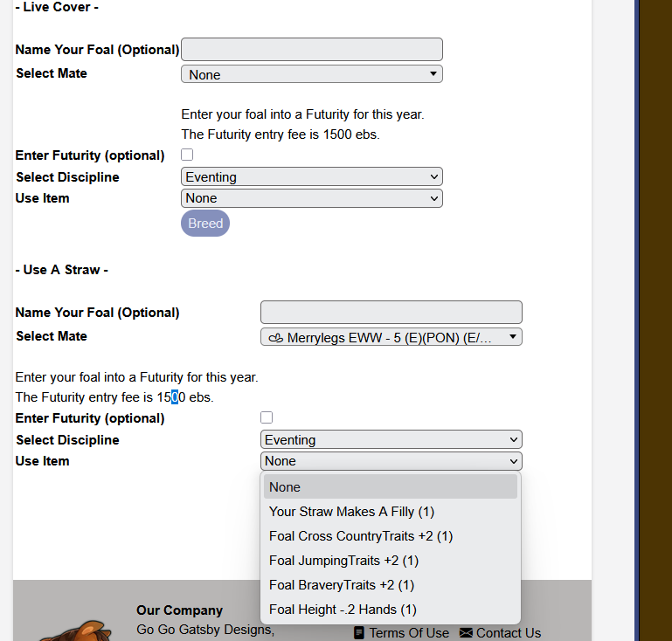Click the arrow of the Merrylegs mate dropdown
The width and height of the screenshot is (672, 641).
coord(513,336)
